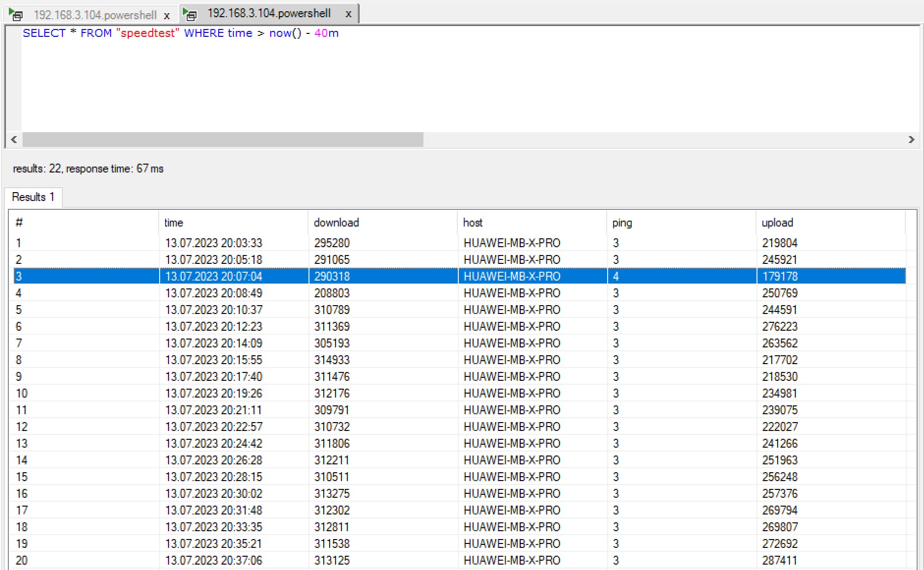This screenshot has width=924, height=570.
Task: Select row time 13.07.2023 20:28:15
Action: 214,477
